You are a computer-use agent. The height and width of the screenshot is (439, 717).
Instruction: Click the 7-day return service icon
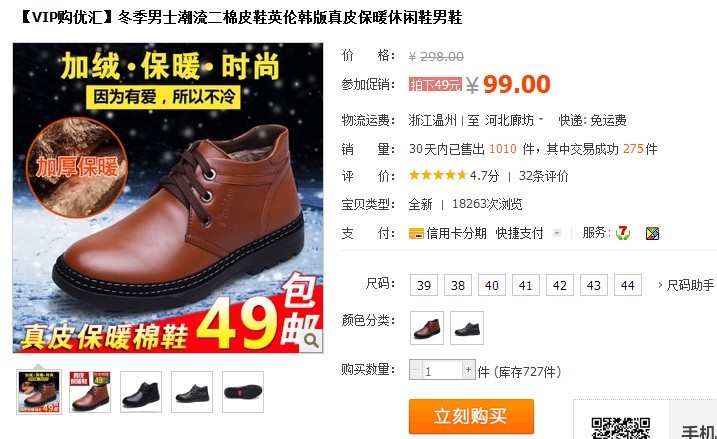622,233
